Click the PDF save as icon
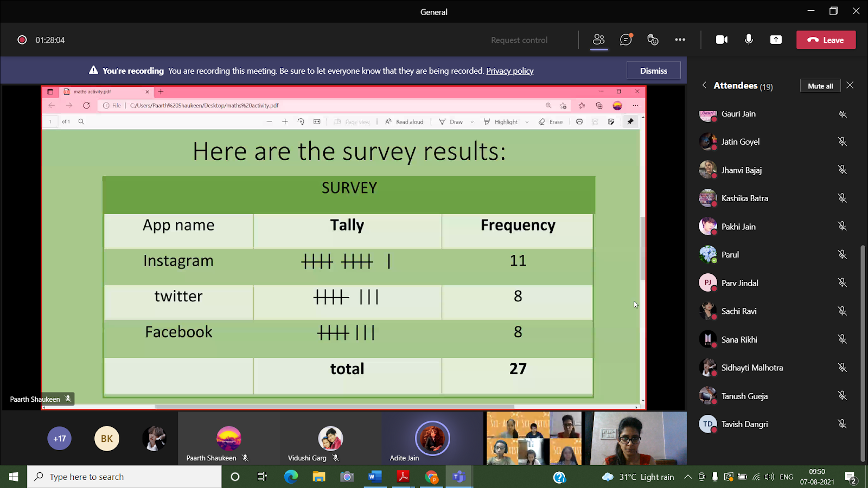This screenshot has width=868, height=488. pos(611,121)
